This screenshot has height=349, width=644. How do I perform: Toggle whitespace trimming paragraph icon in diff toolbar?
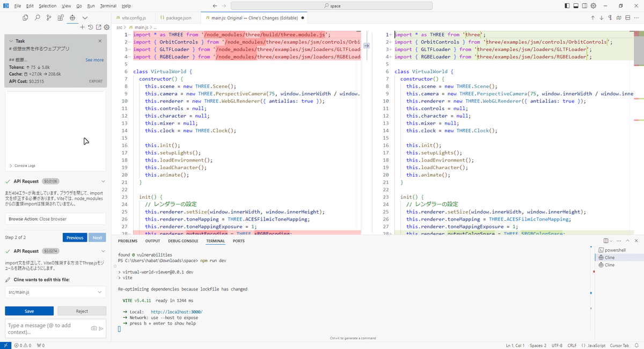click(x=611, y=18)
